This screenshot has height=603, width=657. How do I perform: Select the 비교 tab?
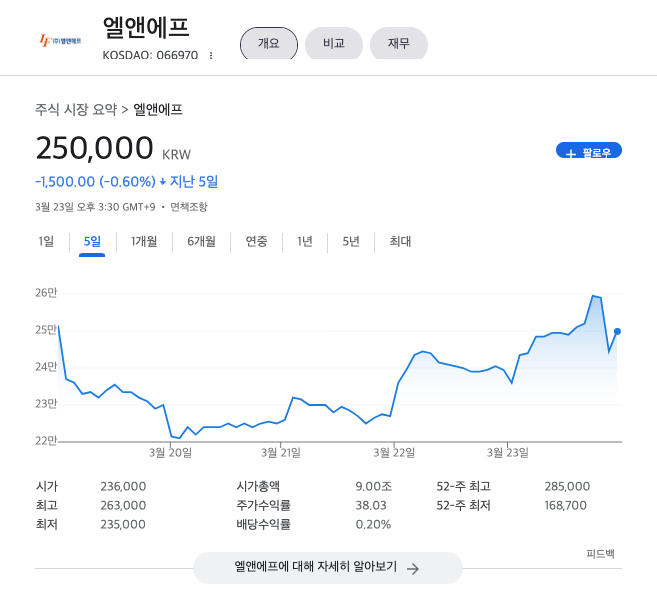tap(334, 43)
